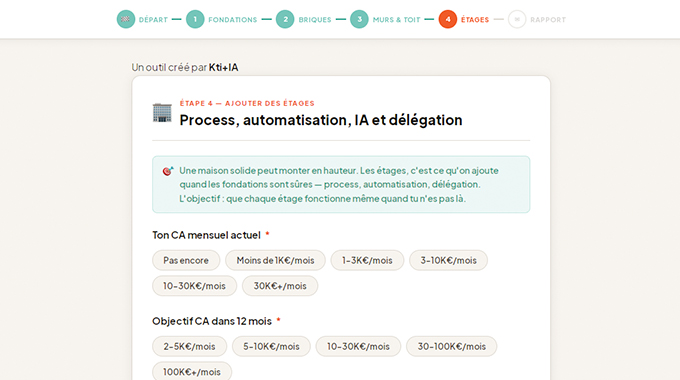
Task: Open the BRIQUES step label
Action: point(315,20)
